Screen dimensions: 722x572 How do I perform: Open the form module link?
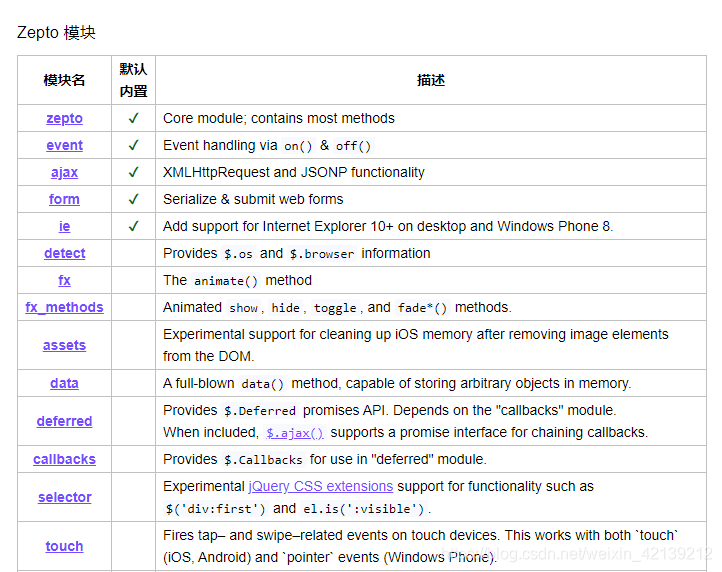tap(64, 199)
